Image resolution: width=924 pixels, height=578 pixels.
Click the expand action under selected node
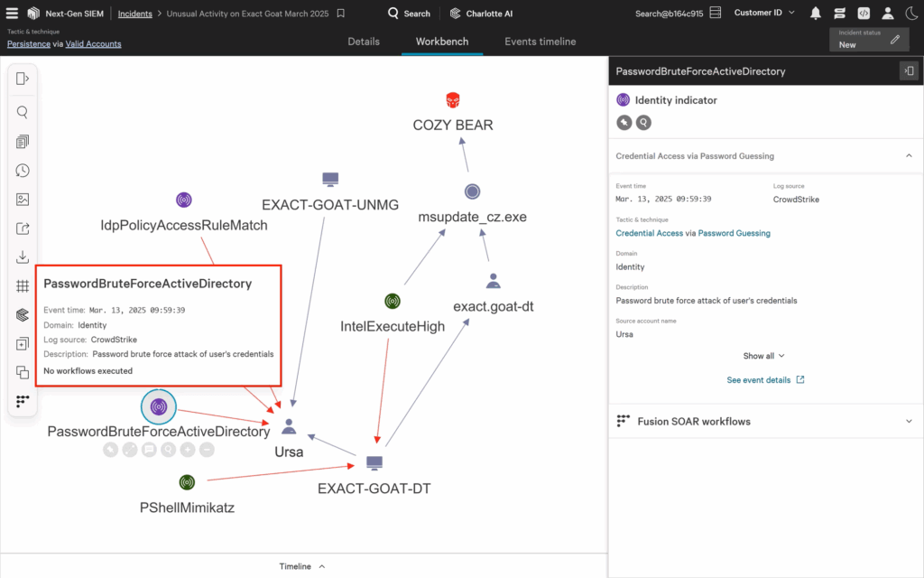click(130, 450)
